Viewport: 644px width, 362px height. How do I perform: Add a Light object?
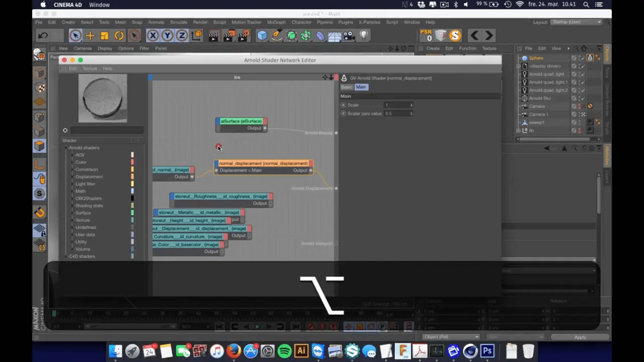[x=364, y=36]
